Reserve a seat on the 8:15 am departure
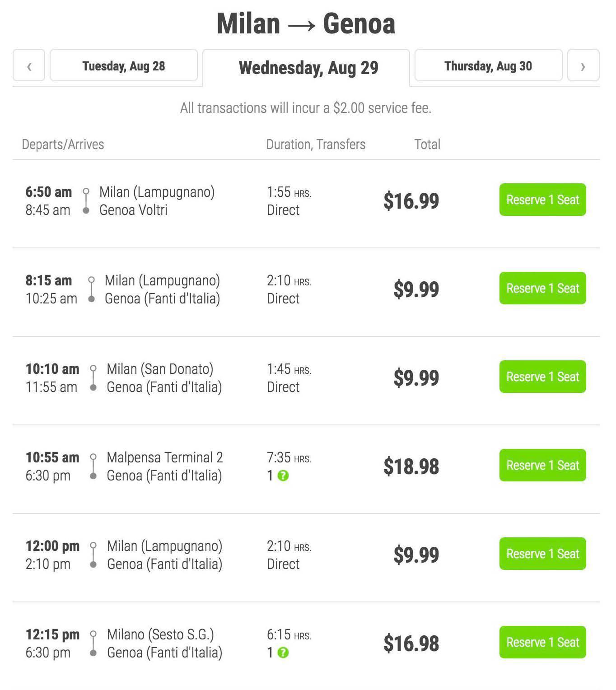 [x=542, y=288]
